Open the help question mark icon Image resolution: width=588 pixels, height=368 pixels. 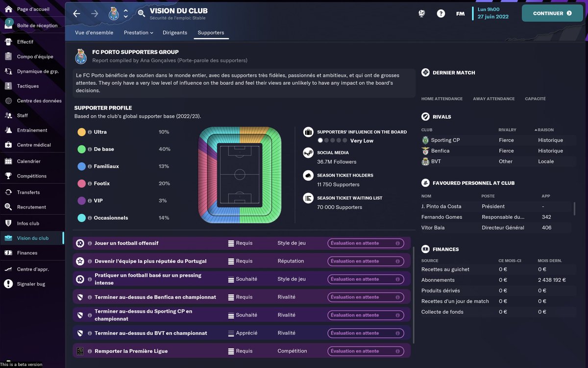coord(441,14)
